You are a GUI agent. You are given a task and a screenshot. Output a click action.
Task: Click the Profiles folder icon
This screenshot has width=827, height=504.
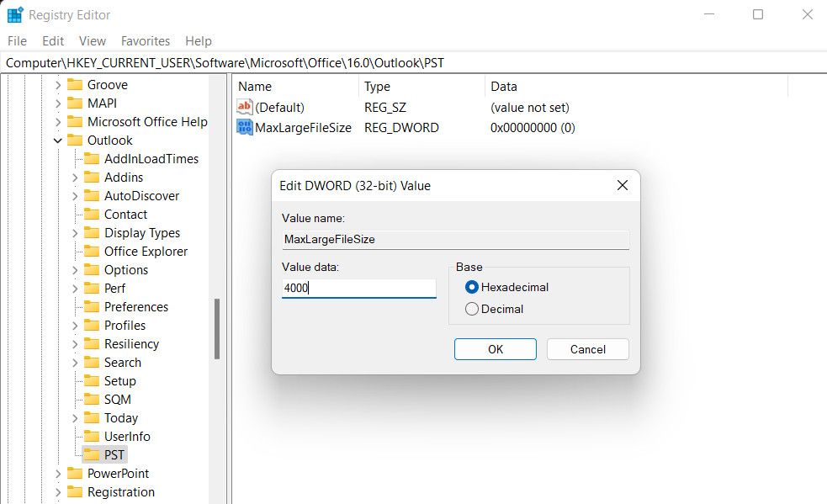point(92,325)
